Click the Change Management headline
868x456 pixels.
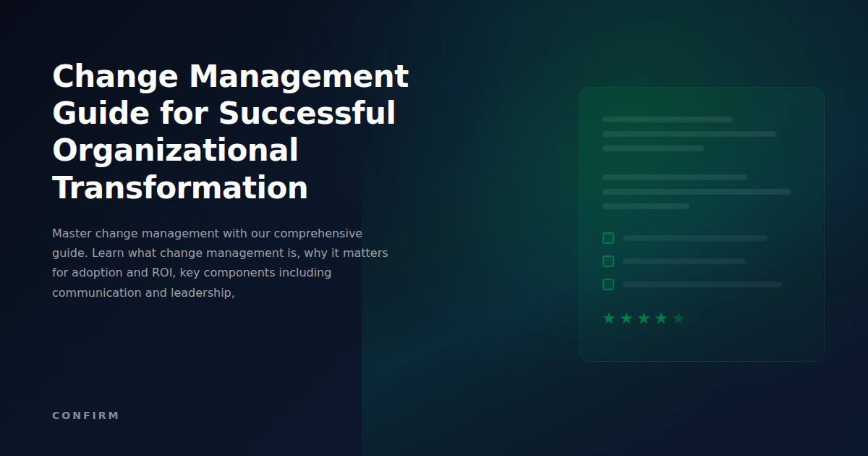[230, 131]
